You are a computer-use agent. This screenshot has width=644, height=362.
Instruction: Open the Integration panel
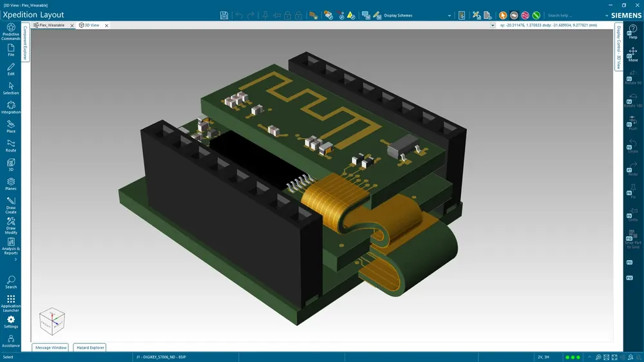[11, 107]
